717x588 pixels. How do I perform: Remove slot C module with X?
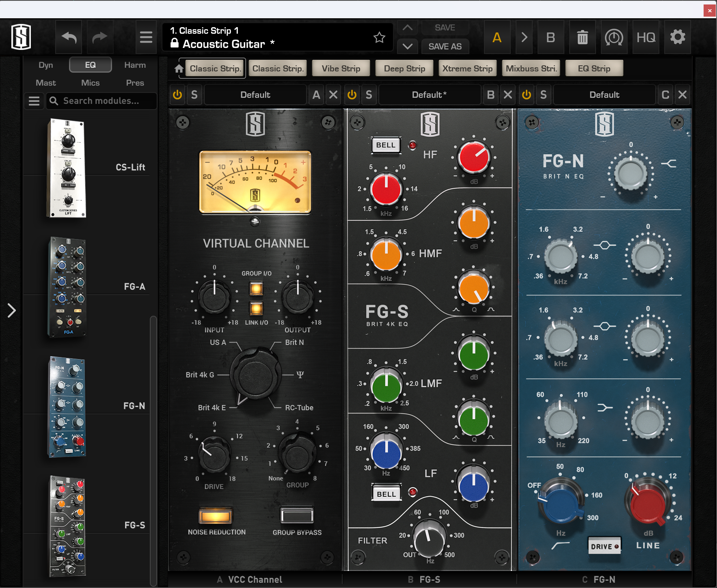(x=682, y=95)
